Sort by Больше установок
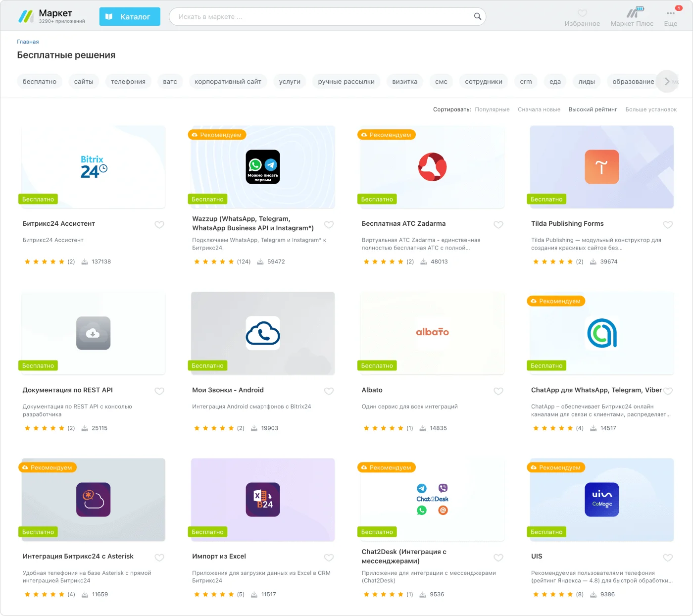Image resolution: width=693 pixels, height=616 pixels. point(651,109)
